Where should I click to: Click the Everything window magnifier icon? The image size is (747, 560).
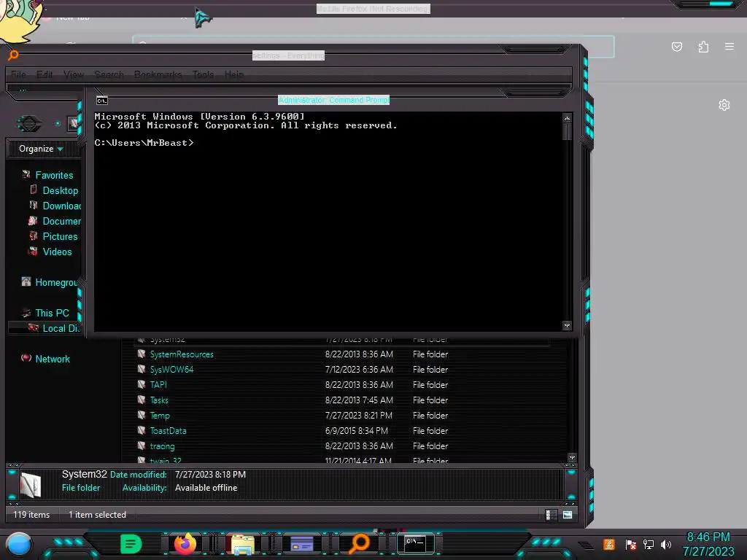pyautogui.click(x=13, y=55)
